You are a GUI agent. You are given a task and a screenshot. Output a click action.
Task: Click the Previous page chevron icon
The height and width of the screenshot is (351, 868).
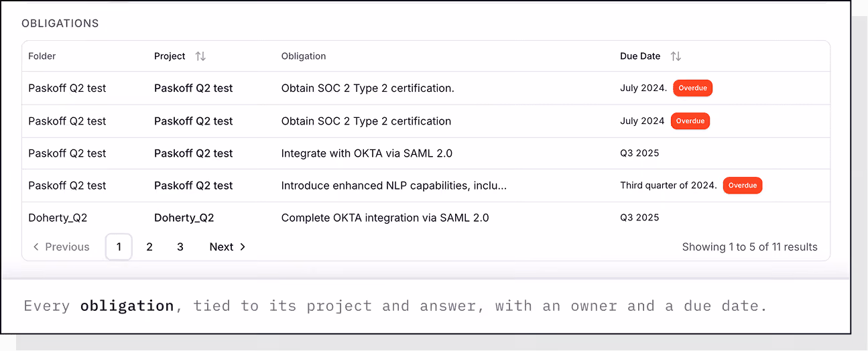click(x=36, y=247)
